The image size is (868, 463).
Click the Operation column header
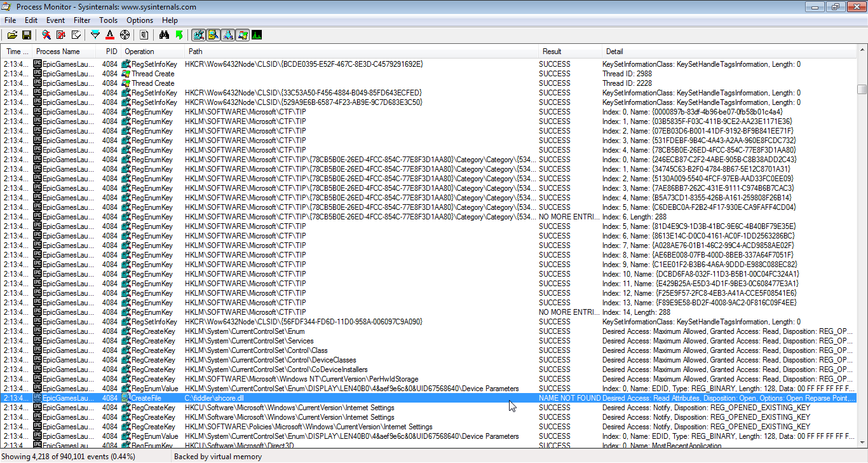coord(153,52)
